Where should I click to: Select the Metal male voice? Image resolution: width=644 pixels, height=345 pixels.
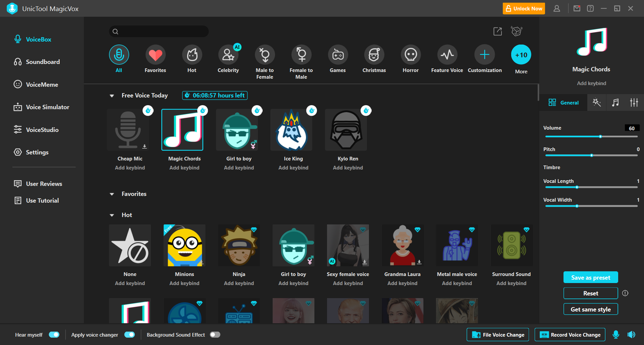coord(457,245)
